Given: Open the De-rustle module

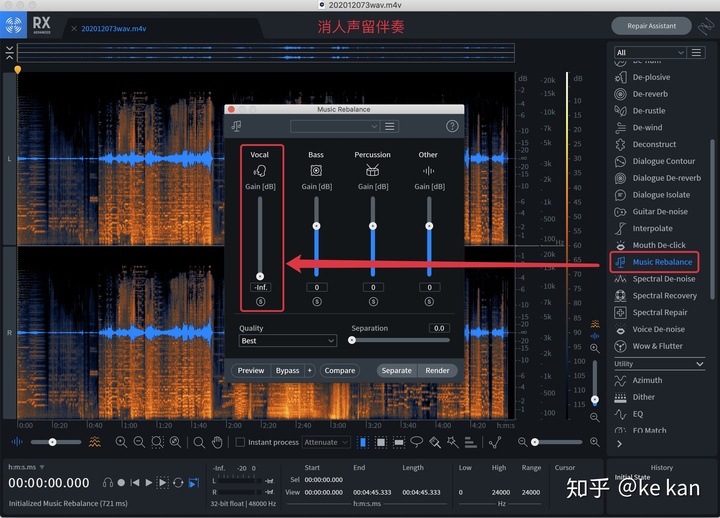Looking at the screenshot, I should [x=640, y=111].
